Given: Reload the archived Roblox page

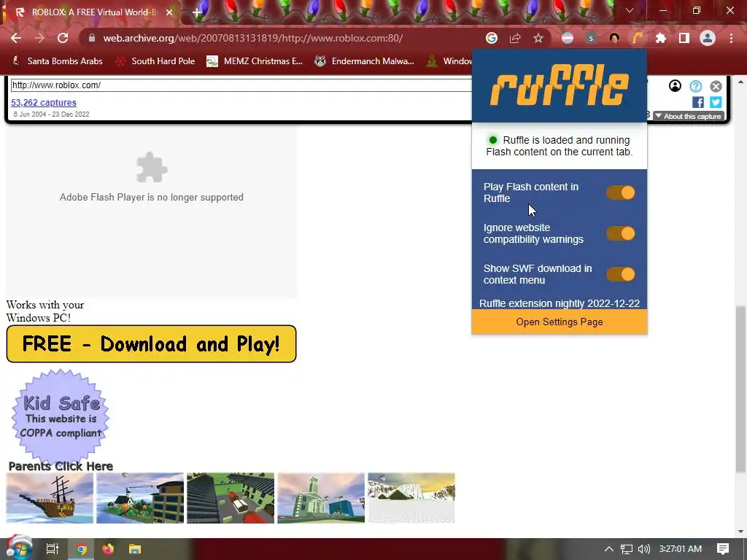Looking at the screenshot, I should pos(63,38).
